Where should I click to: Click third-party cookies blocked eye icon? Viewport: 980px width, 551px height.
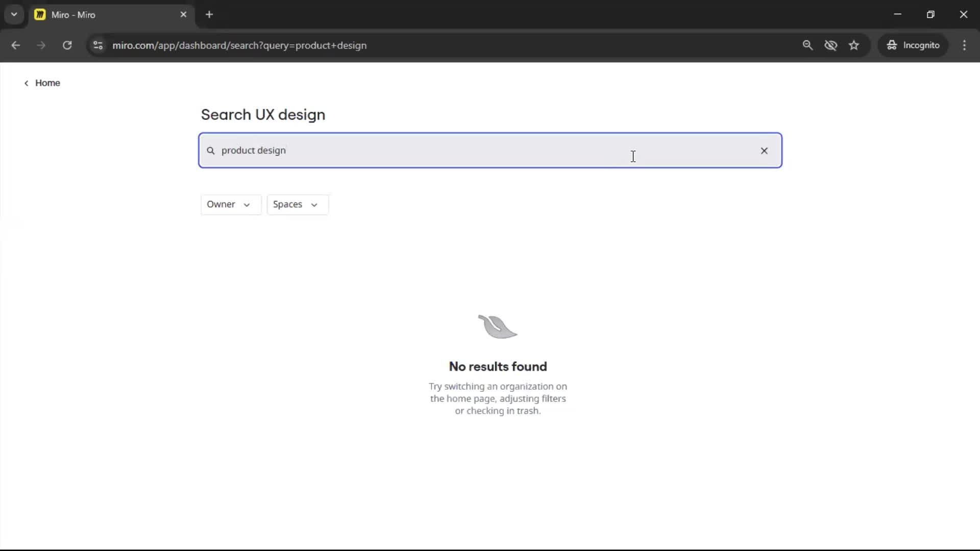(x=830, y=45)
